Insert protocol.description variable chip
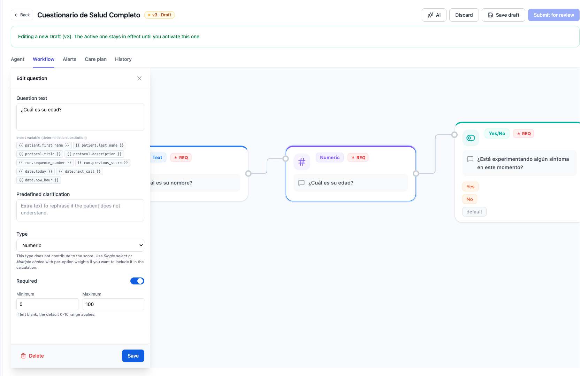The height and width of the screenshot is (376, 588). pos(94,154)
